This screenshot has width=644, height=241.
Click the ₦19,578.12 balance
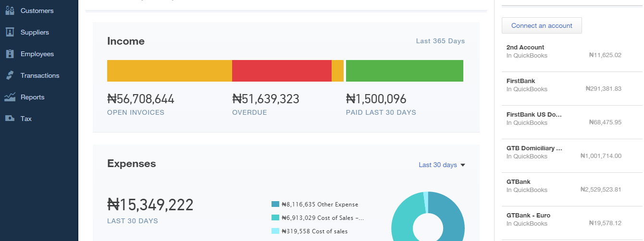coord(605,223)
